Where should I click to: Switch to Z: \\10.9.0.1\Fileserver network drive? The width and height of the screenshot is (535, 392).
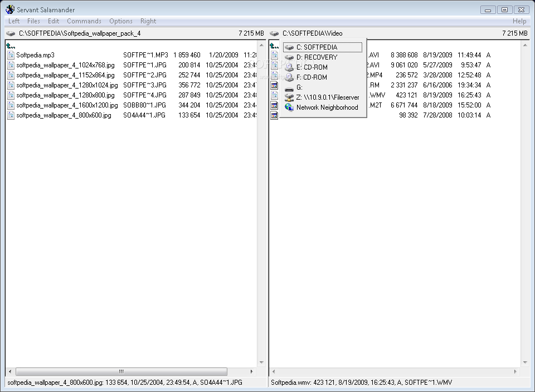tap(323, 97)
